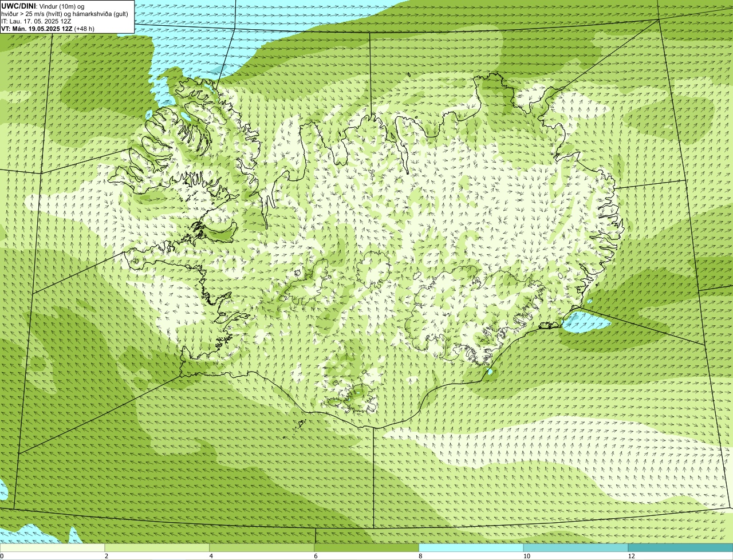Click the "VT: Mán. 19.05.2025 12Z" valid time
Viewport: 733px width, 560px height.
[37, 29]
